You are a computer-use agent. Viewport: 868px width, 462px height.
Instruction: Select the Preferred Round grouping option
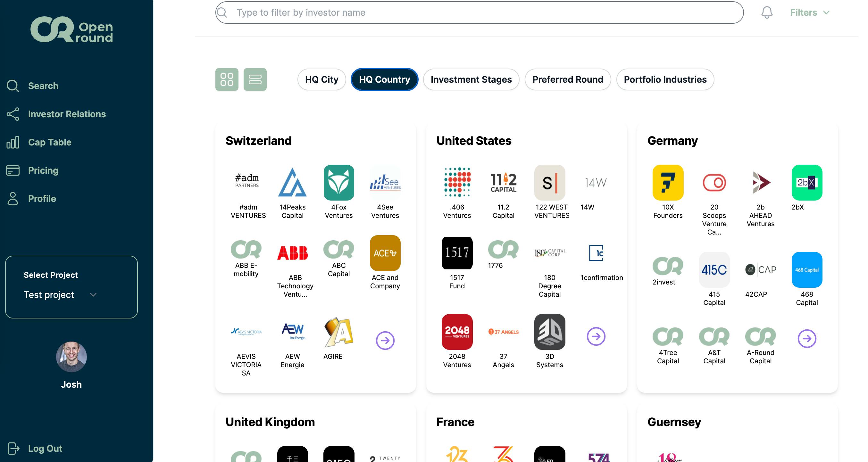(567, 79)
